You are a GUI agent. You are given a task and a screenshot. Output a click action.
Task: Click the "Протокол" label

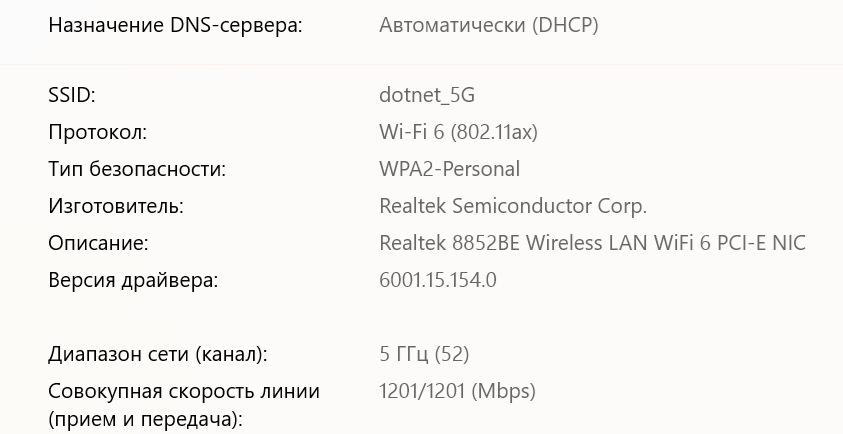coord(98,132)
